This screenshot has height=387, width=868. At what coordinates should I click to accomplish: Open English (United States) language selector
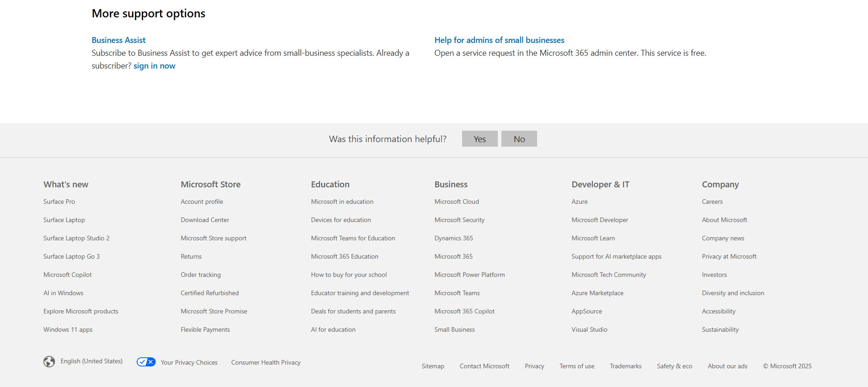[x=91, y=361]
